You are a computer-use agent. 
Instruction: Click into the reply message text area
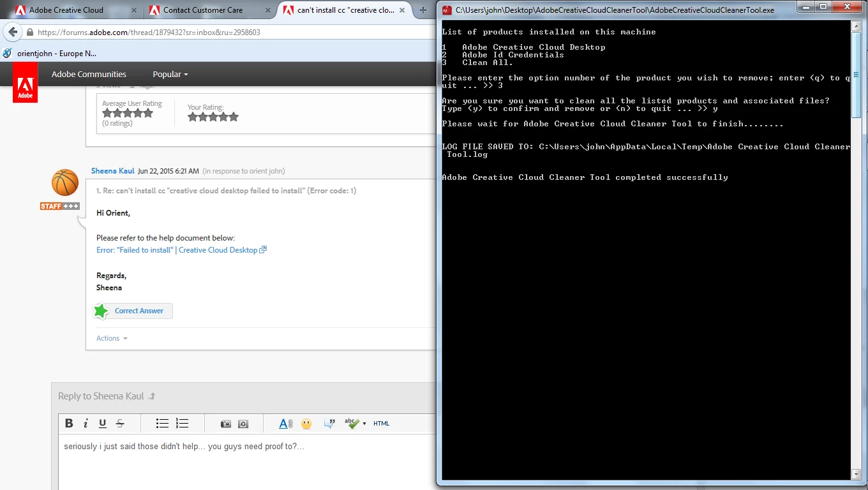point(248,462)
